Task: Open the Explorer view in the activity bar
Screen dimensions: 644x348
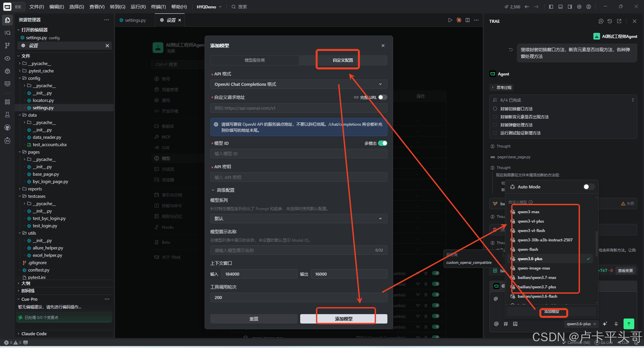Action: 7,20
